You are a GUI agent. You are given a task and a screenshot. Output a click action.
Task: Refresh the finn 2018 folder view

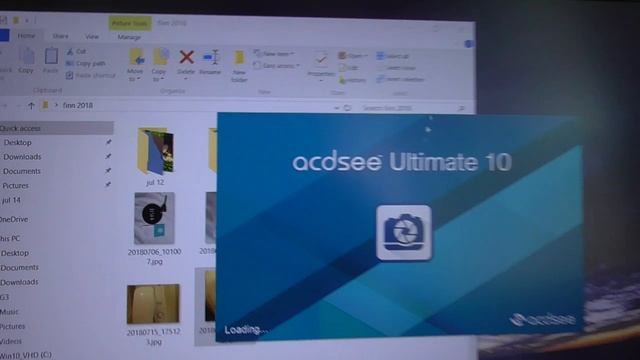click(x=347, y=108)
